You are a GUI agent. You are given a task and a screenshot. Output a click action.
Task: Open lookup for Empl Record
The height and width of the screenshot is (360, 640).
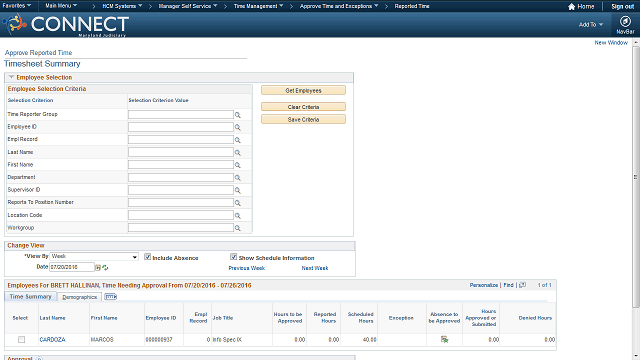click(x=238, y=140)
